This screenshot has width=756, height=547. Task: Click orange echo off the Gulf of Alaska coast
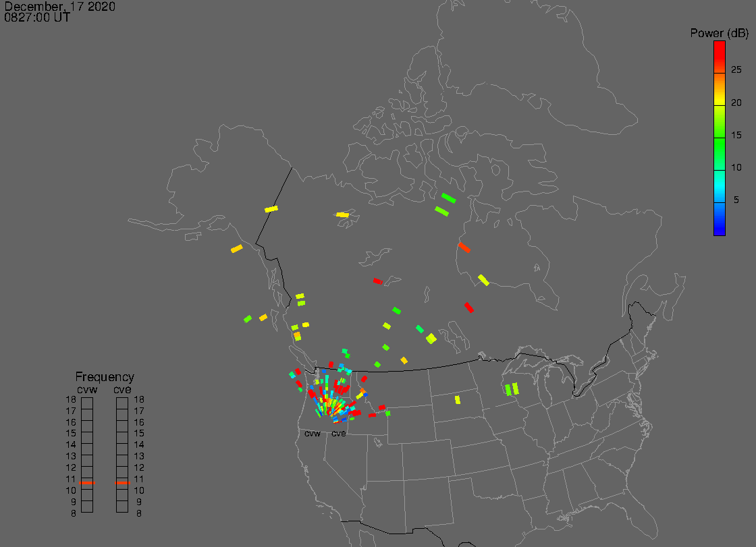(237, 249)
